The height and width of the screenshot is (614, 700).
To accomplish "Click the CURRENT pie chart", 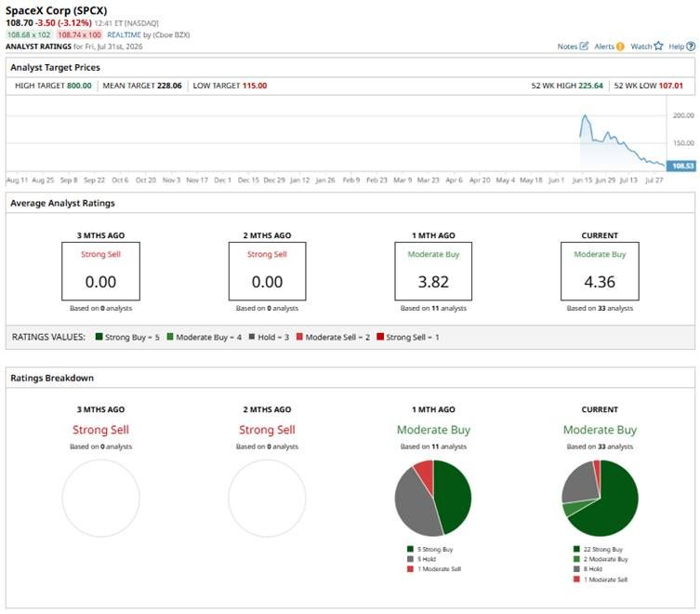I will [600, 498].
